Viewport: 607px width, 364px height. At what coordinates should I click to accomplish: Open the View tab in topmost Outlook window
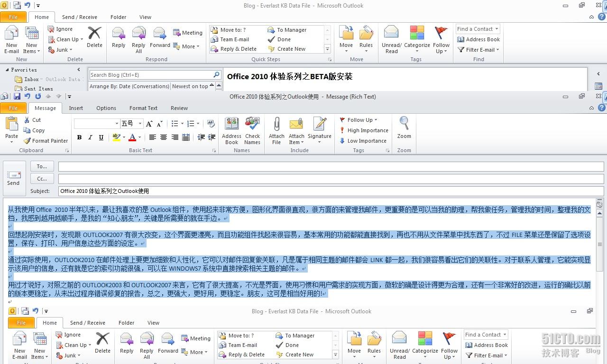tap(145, 17)
